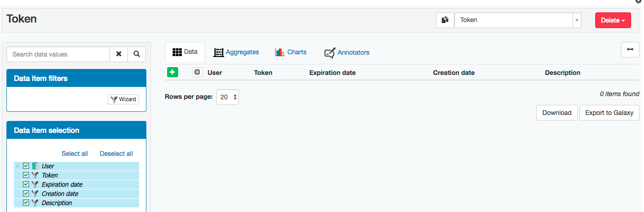The height and width of the screenshot is (212, 644).
Task: Clear search with the X icon
Action: pos(119,54)
